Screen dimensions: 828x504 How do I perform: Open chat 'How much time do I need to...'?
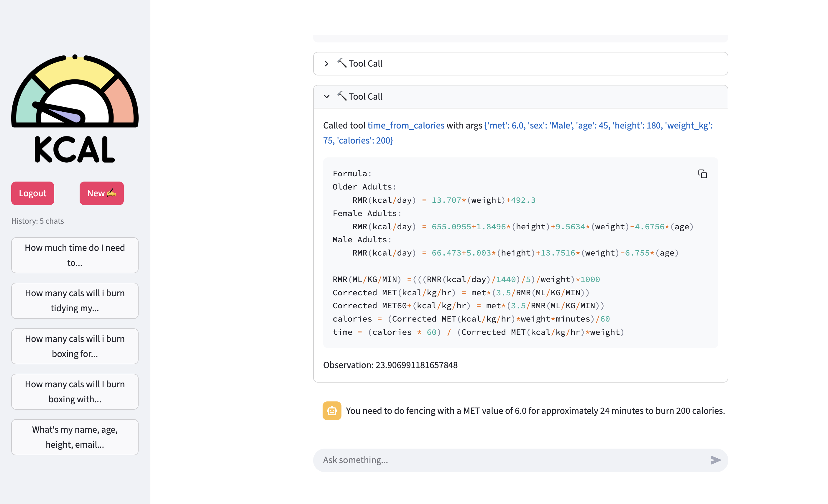[x=75, y=255]
